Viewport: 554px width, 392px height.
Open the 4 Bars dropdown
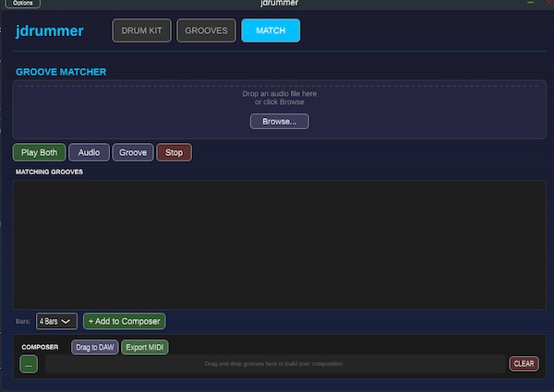(x=56, y=321)
